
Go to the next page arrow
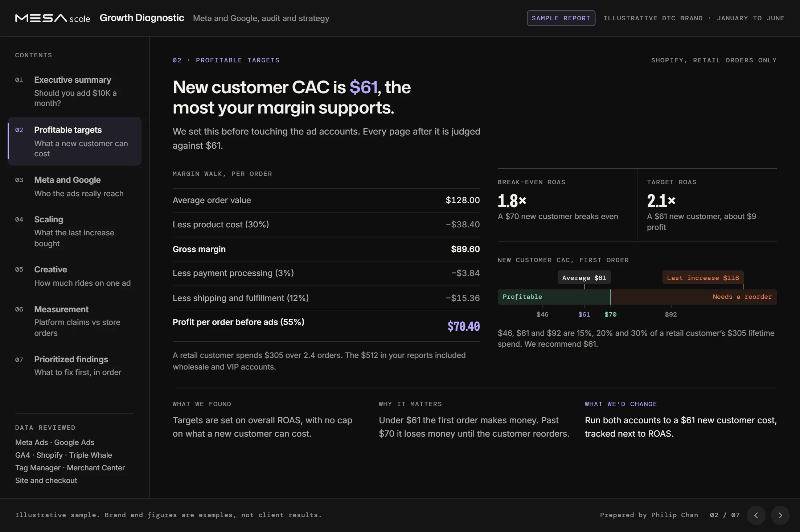780,515
